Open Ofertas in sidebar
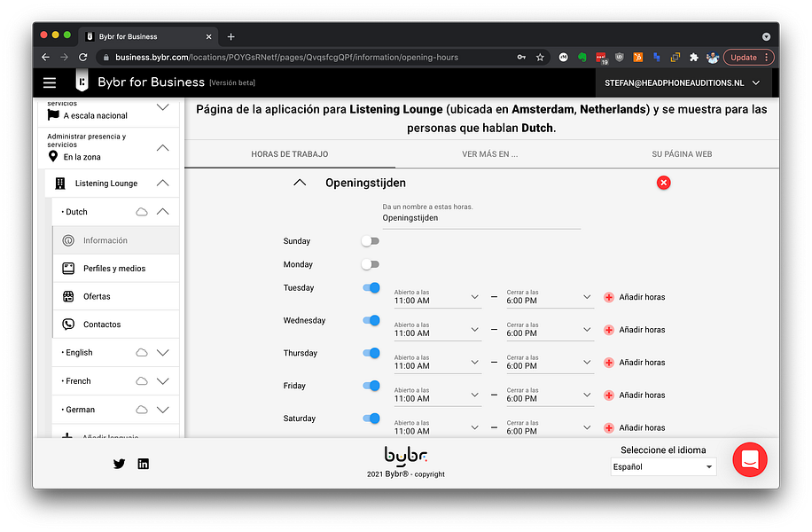Viewport: 812px width, 532px height. coord(116,296)
